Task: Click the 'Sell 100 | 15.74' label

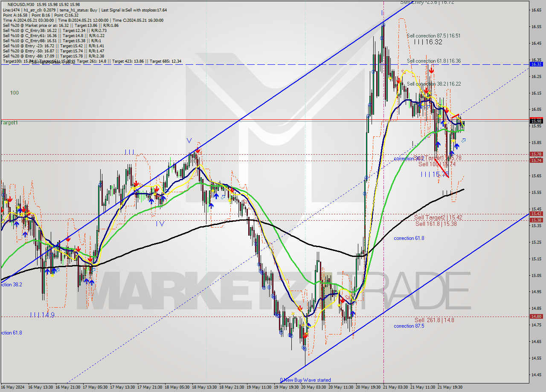Action: point(437,164)
